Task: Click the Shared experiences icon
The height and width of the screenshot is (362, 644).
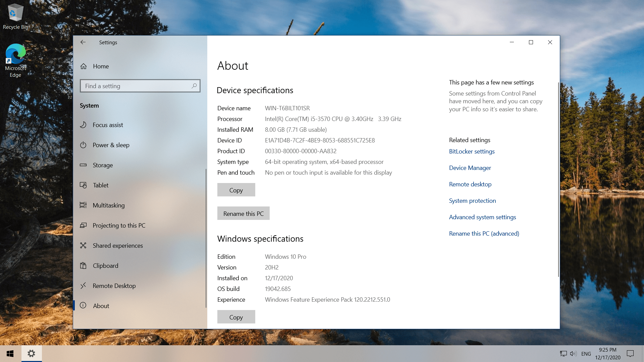Action: (83, 245)
